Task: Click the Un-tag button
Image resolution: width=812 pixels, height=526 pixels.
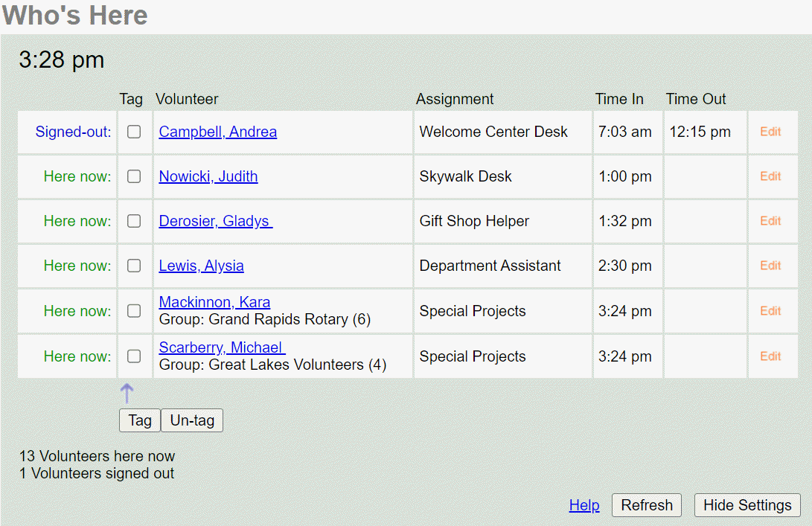Action: 191,420
